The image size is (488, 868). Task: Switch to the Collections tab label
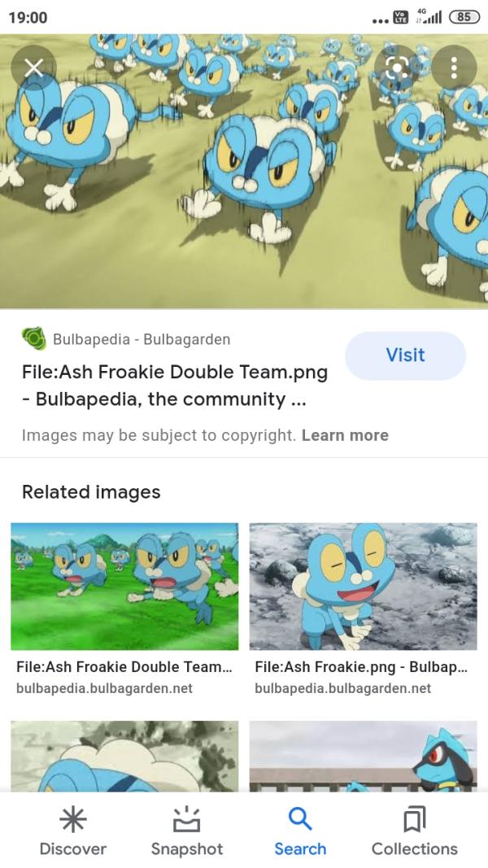415,848
